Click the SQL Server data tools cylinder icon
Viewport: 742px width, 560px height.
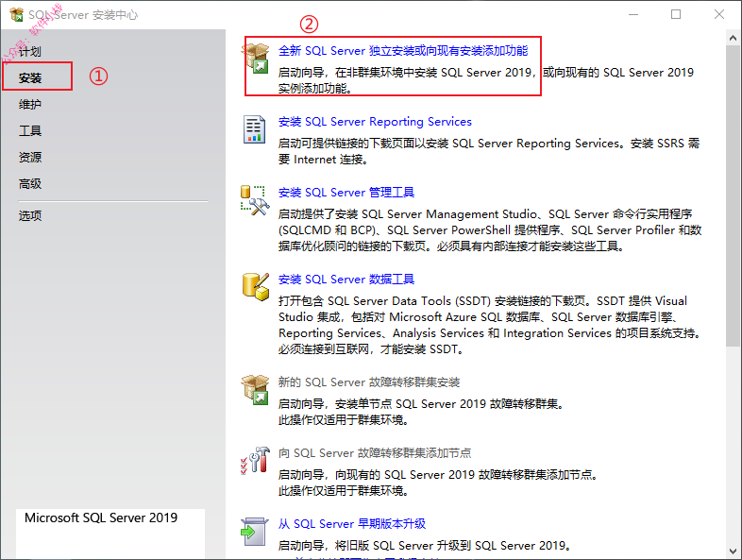pos(256,286)
